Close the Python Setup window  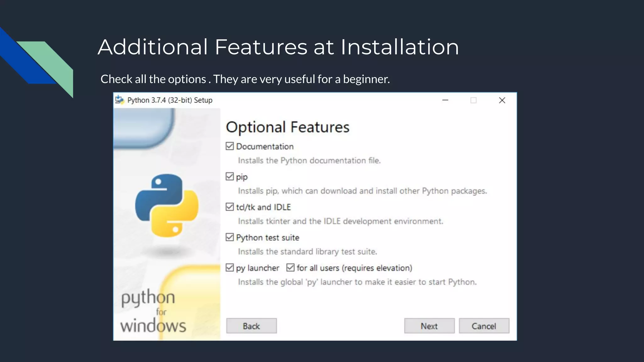pyautogui.click(x=502, y=100)
